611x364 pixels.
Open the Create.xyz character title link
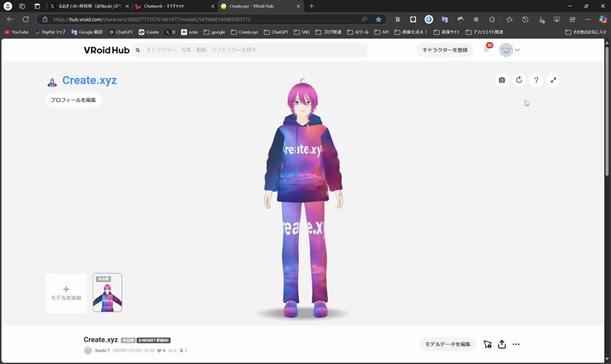[90, 80]
